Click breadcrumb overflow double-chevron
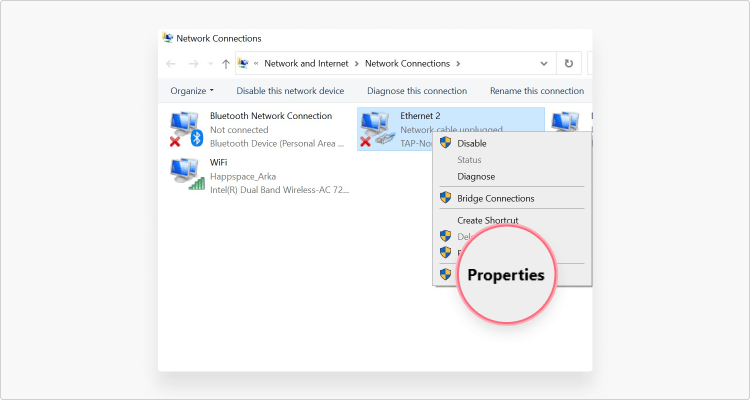 click(256, 64)
